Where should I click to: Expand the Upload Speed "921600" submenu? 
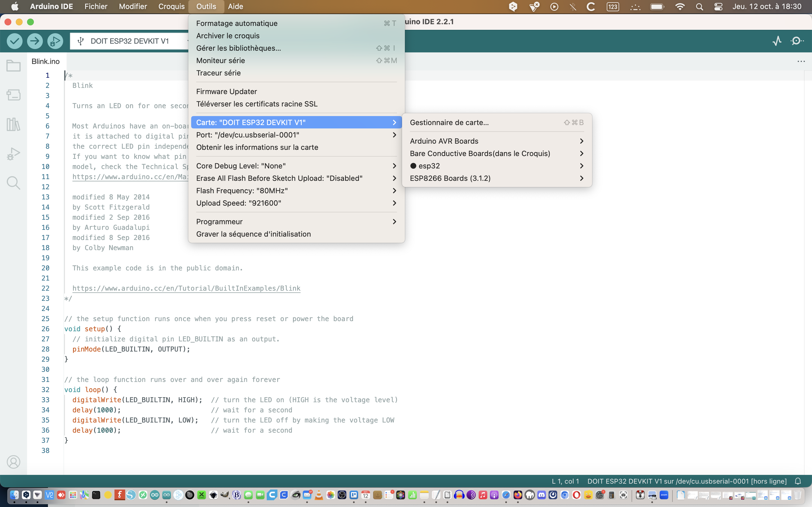point(239,203)
